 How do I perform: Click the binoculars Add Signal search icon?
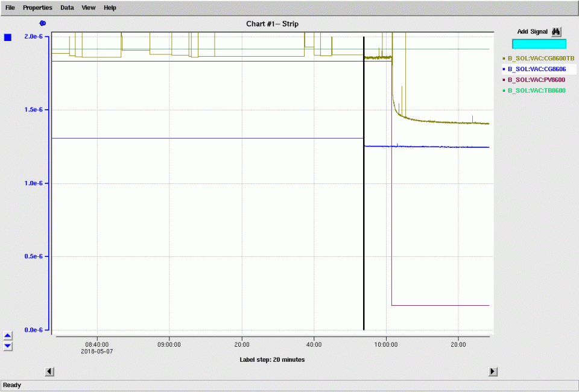(x=556, y=31)
